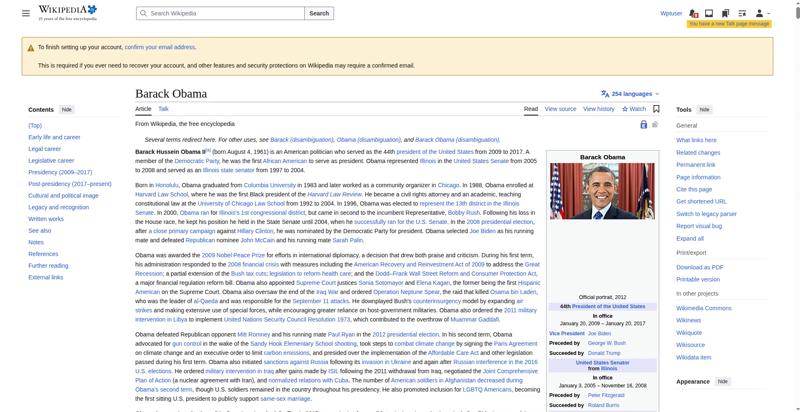Open Democratic Party article link
This screenshot has height=412, width=800.
point(197,161)
